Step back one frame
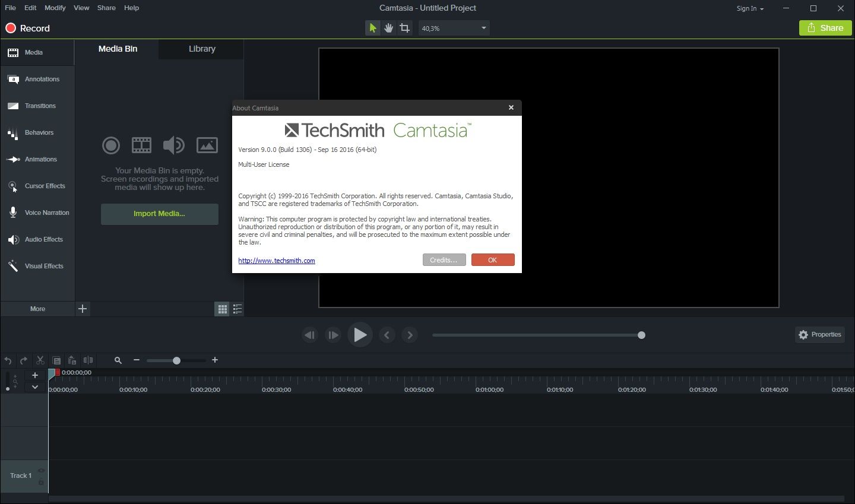This screenshot has width=855, height=504. pos(309,335)
